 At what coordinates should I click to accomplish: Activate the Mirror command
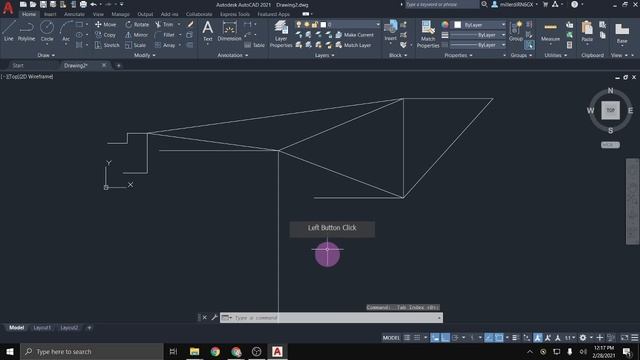[137, 35]
